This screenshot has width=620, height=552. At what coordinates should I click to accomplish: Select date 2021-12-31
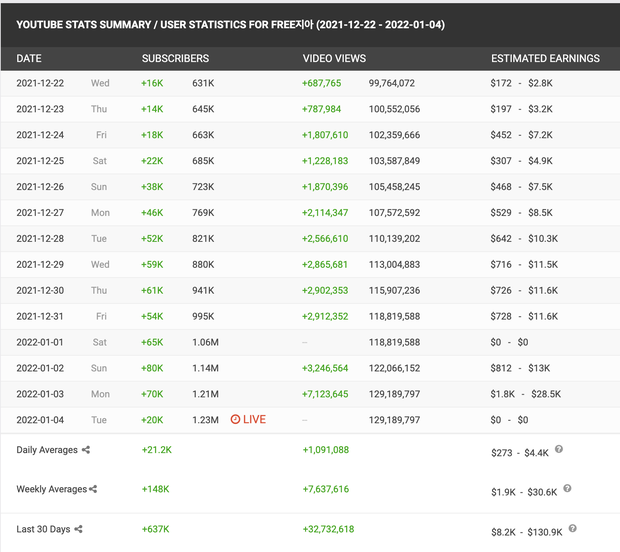(x=40, y=316)
